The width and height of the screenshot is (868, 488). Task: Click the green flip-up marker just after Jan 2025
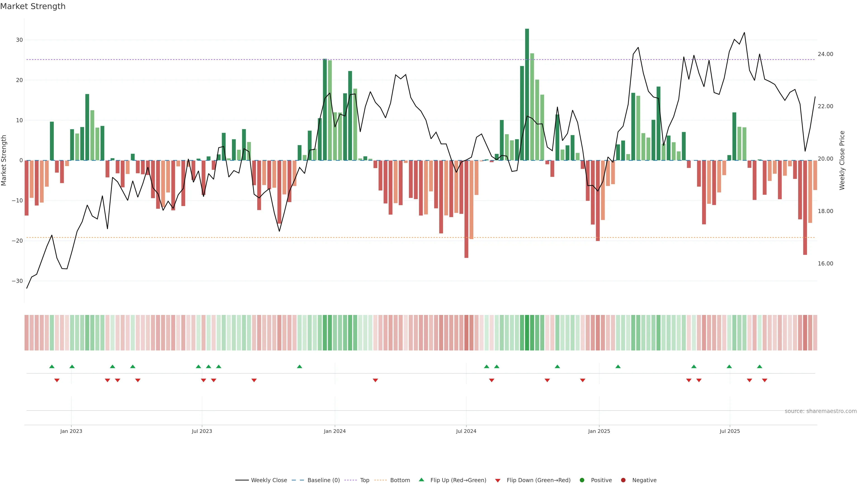618,366
